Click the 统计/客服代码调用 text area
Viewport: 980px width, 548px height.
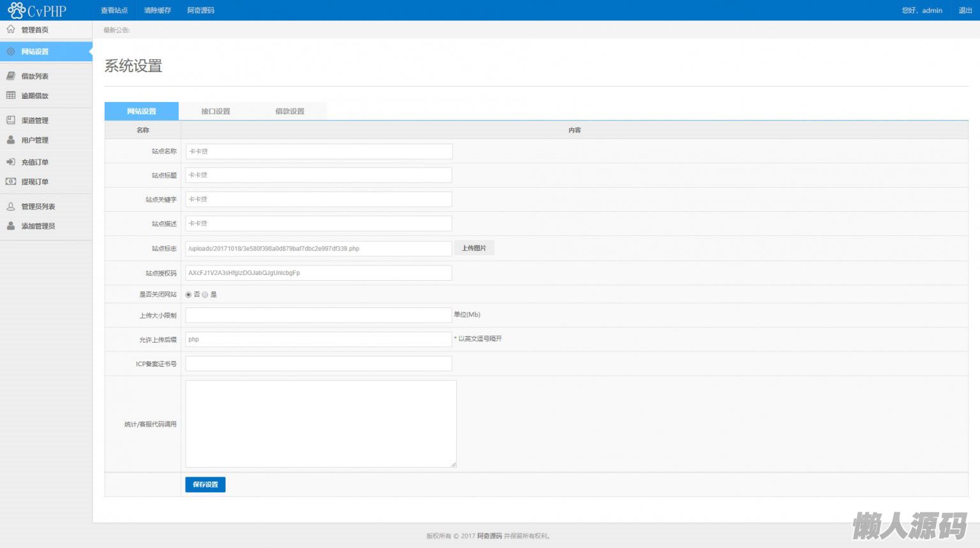[x=321, y=424]
